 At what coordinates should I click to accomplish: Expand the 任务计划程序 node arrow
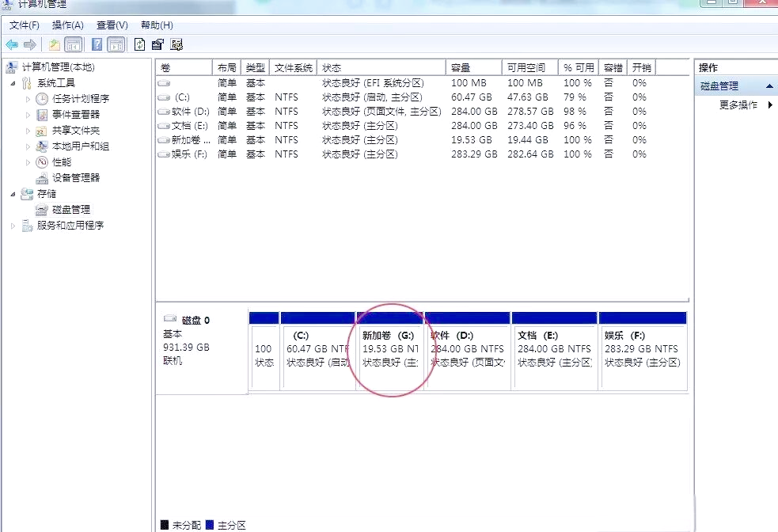(28, 99)
